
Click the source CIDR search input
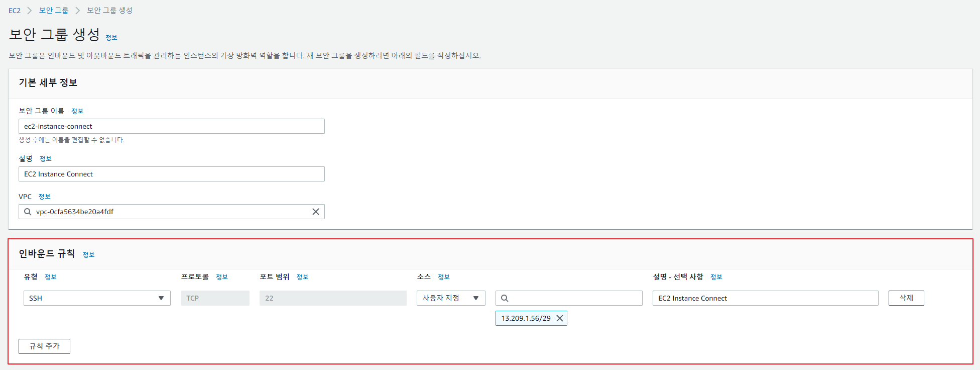575,298
